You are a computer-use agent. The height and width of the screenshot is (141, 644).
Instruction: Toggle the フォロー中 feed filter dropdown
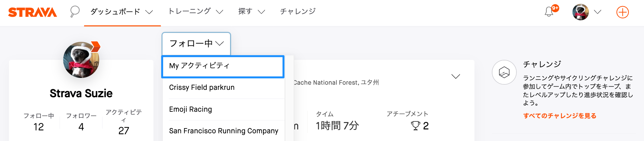click(196, 43)
